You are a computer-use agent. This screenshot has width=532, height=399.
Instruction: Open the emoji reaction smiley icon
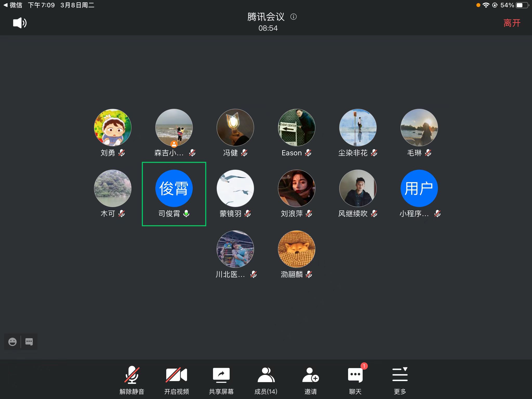tap(12, 342)
